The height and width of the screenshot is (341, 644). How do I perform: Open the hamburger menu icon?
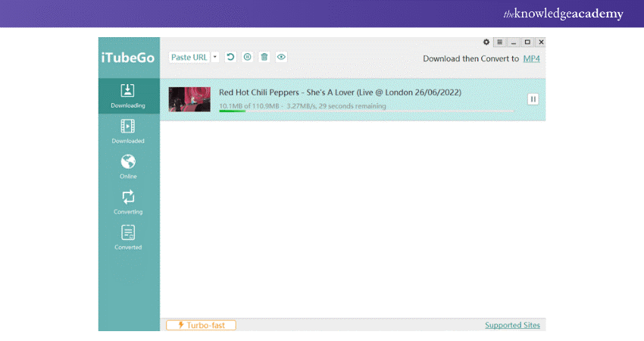[499, 42]
